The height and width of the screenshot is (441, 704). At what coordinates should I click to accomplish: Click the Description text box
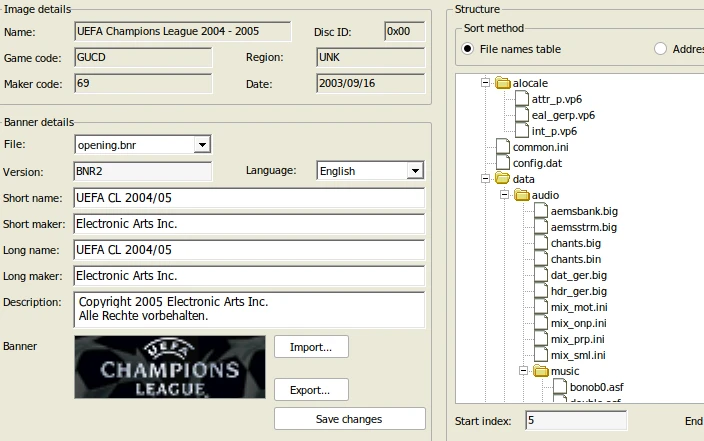[x=249, y=309]
